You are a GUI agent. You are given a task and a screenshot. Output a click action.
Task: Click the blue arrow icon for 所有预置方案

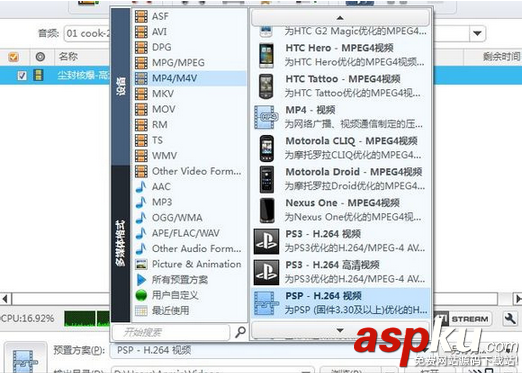tap(141, 279)
